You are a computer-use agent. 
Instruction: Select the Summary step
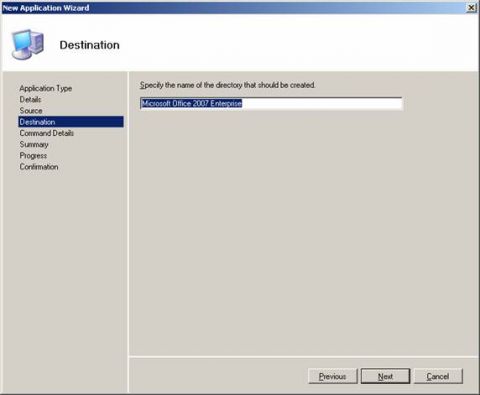coord(34,144)
